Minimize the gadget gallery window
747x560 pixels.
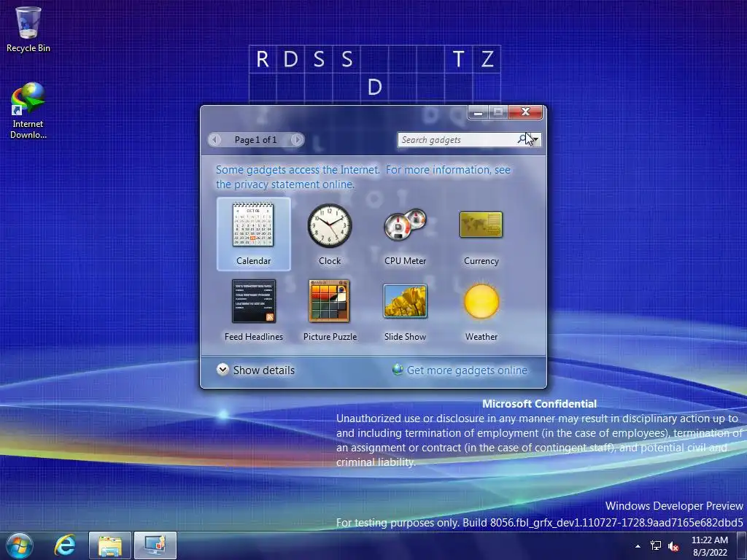coord(479,112)
